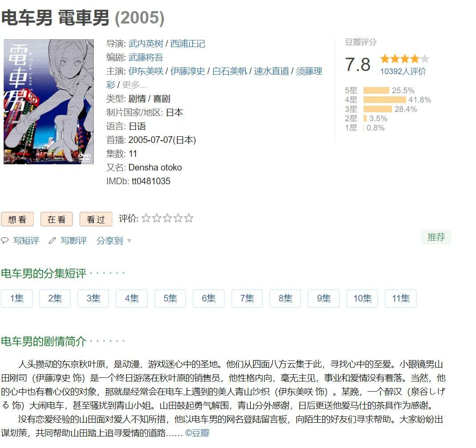476x448 pixels.
Task: Open the 11集 episode reviews
Action: (x=401, y=298)
